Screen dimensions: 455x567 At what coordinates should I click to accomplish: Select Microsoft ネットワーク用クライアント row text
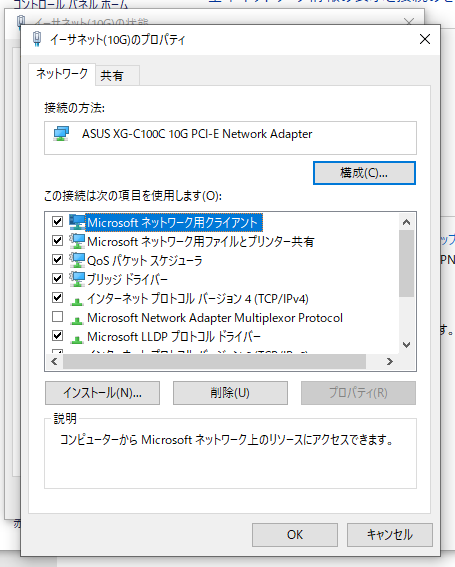(x=174, y=222)
